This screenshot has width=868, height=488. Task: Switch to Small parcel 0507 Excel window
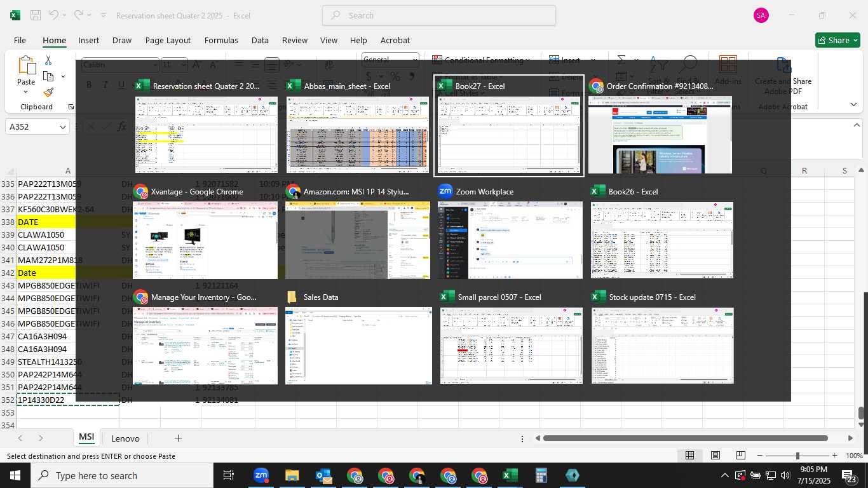511,337
